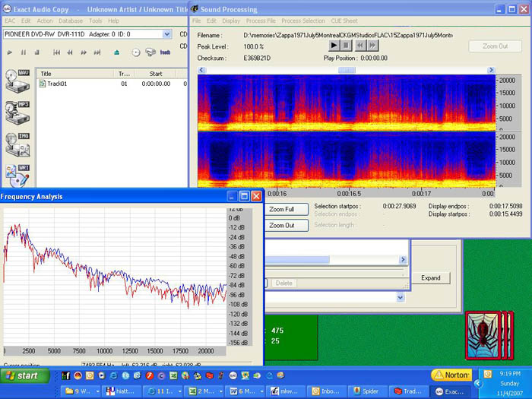
Task: Open the File menu in Sound Processing window
Action: coord(196,21)
